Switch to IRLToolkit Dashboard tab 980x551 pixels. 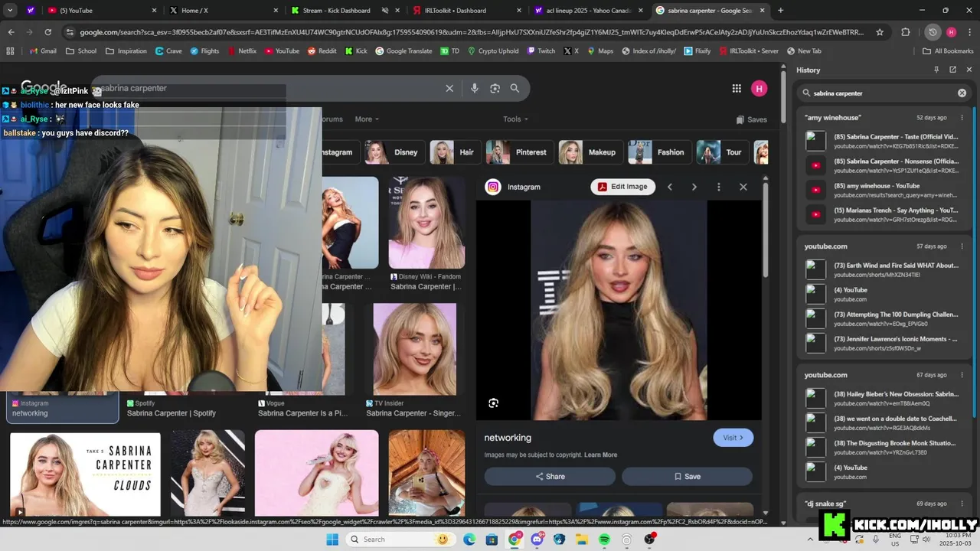click(x=466, y=11)
